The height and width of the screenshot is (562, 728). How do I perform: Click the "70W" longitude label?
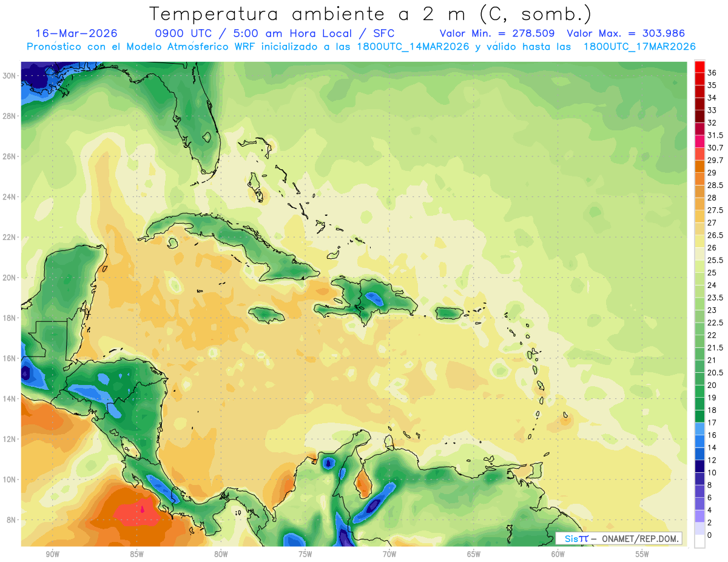tap(389, 554)
